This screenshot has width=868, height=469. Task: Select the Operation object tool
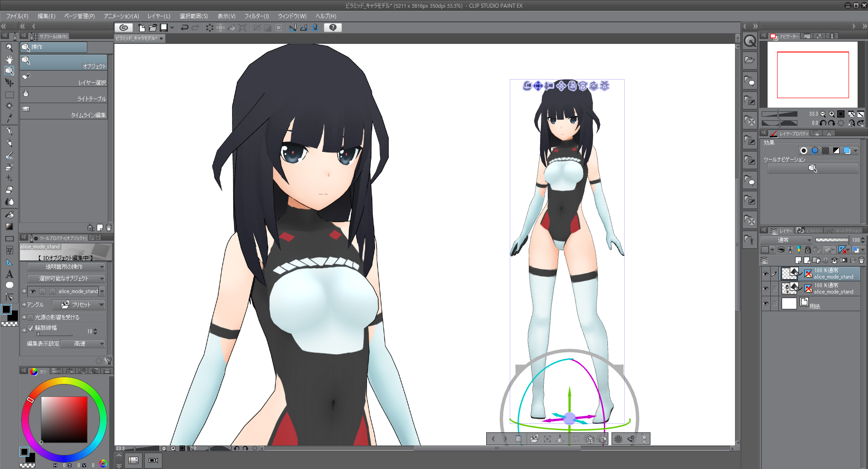9,71
